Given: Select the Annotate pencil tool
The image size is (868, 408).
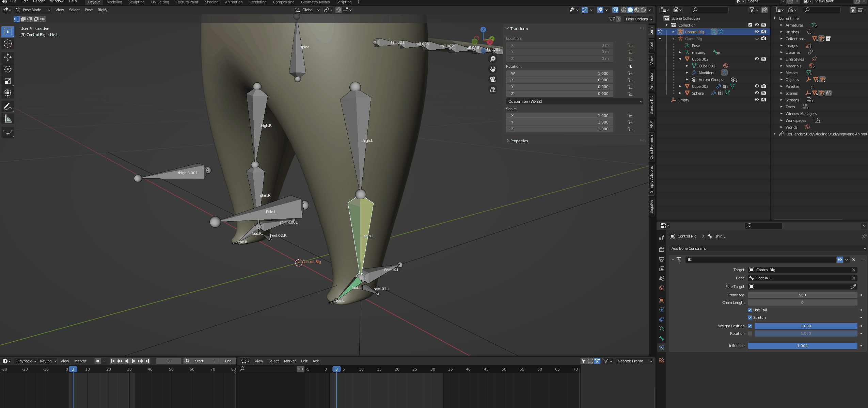Looking at the screenshot, I should click(7, 107).
